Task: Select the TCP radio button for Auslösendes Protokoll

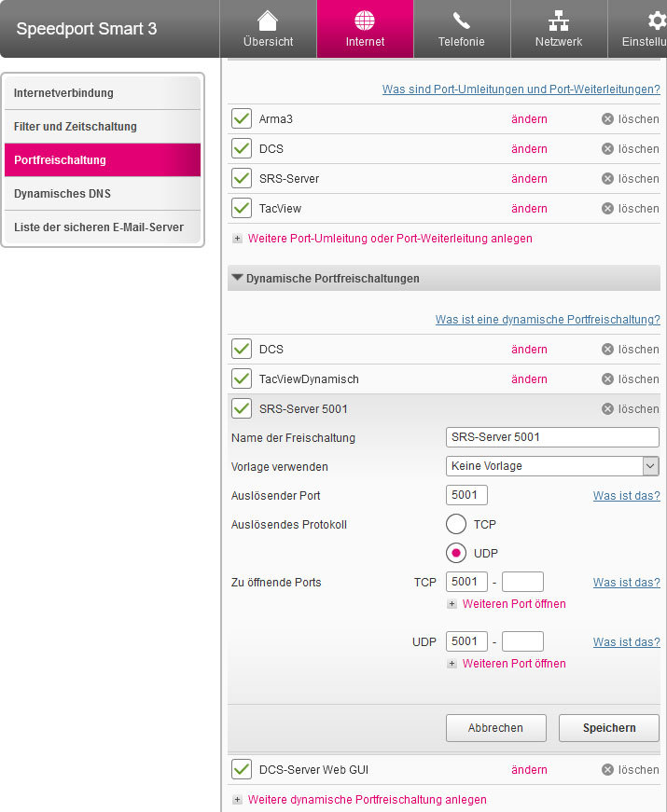Action: coord(456,524)
